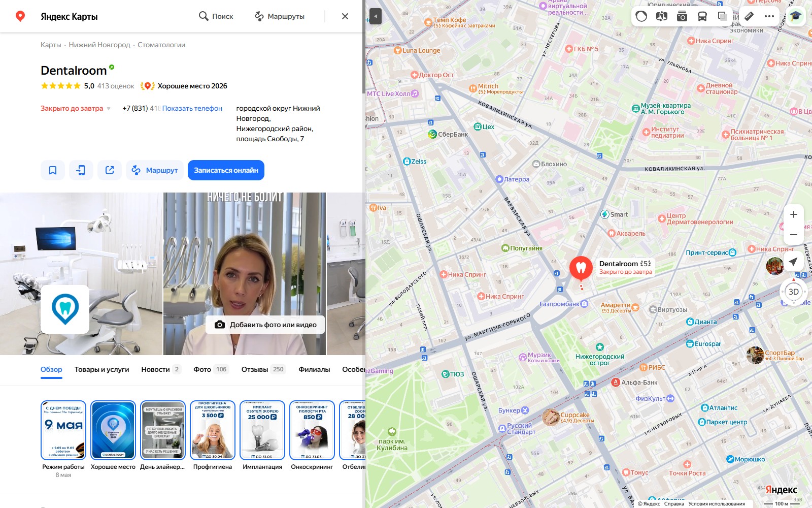Open Условия использования link on map

[x=717, y=504]
